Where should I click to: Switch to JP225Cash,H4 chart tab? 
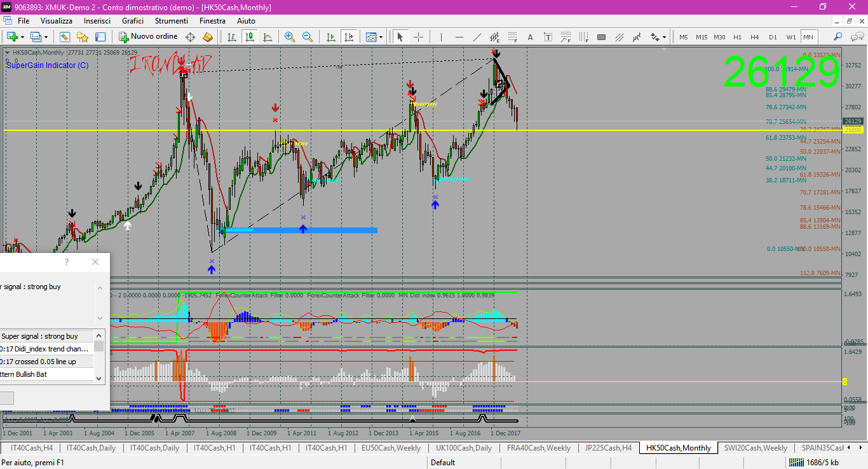607,447
